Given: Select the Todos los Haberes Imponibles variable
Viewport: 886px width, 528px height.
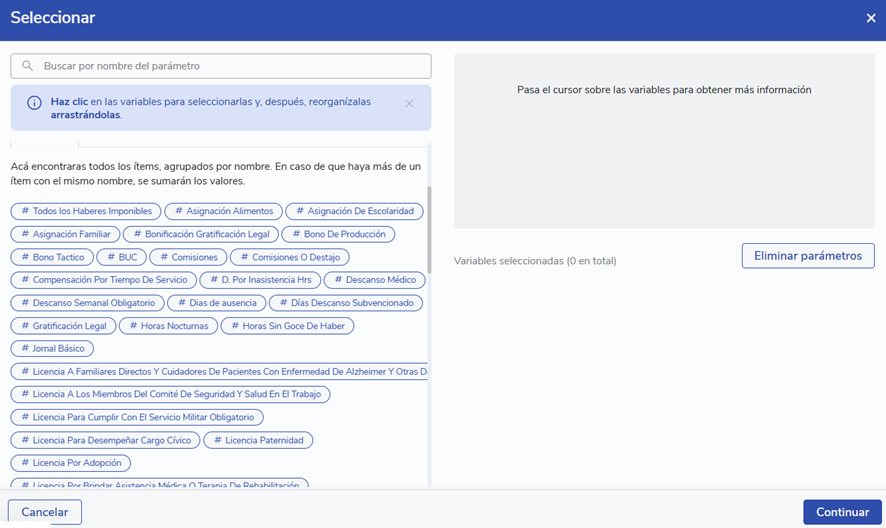Looking at the screenshot, I should click(86, 211).
